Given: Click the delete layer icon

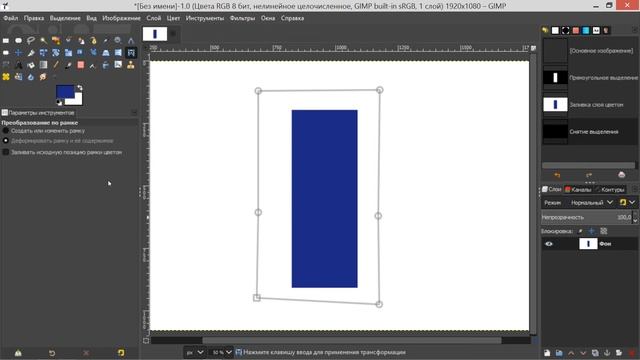Looking at the screenshot, I should (632, 353).
